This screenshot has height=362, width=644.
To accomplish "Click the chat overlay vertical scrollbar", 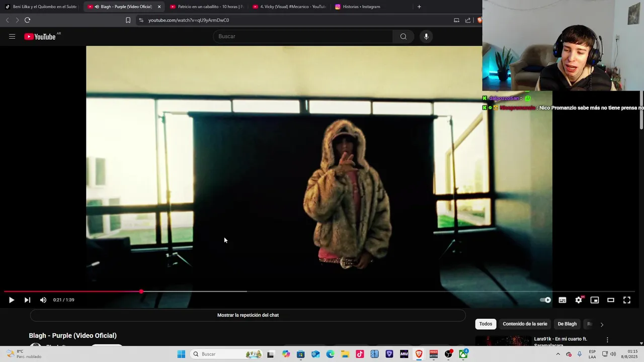I will point(641,111).
